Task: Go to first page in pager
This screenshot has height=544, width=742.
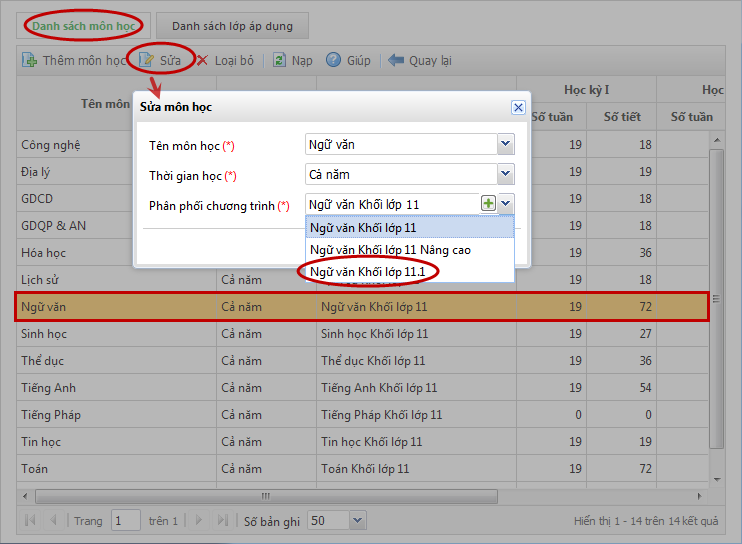Action: pyautogui.click(x=30, y=520)
